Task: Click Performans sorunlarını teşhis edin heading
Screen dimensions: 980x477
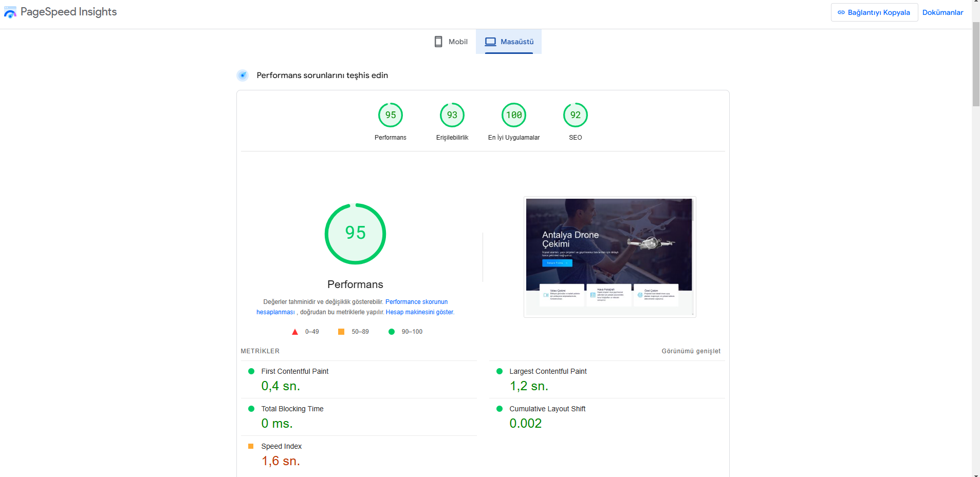Action: click(x=322, y=75)
